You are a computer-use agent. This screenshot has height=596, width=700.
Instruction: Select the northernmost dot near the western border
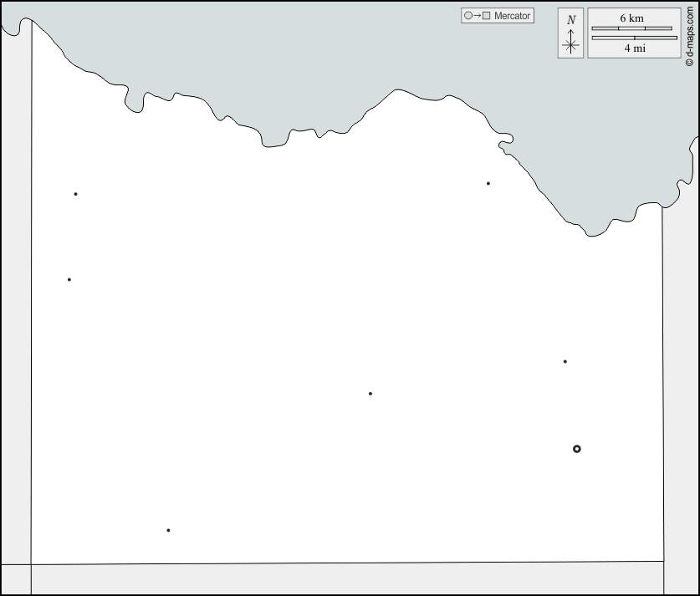75,194
